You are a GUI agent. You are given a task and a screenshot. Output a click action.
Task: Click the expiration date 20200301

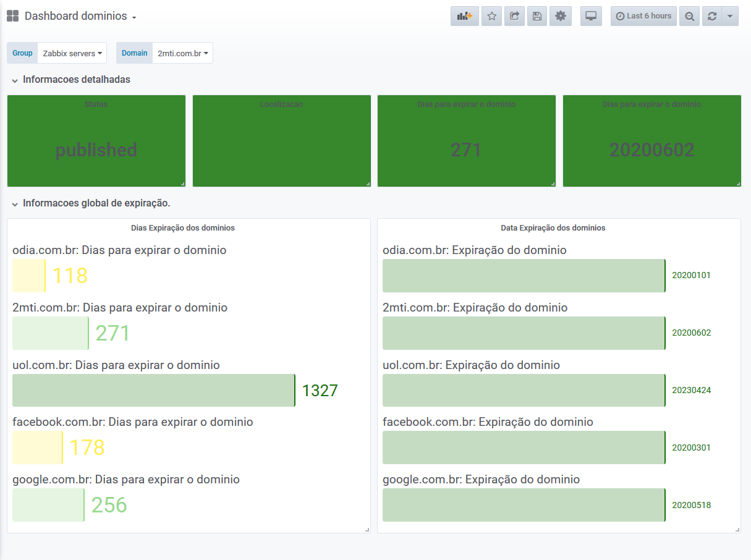(692, 448)
